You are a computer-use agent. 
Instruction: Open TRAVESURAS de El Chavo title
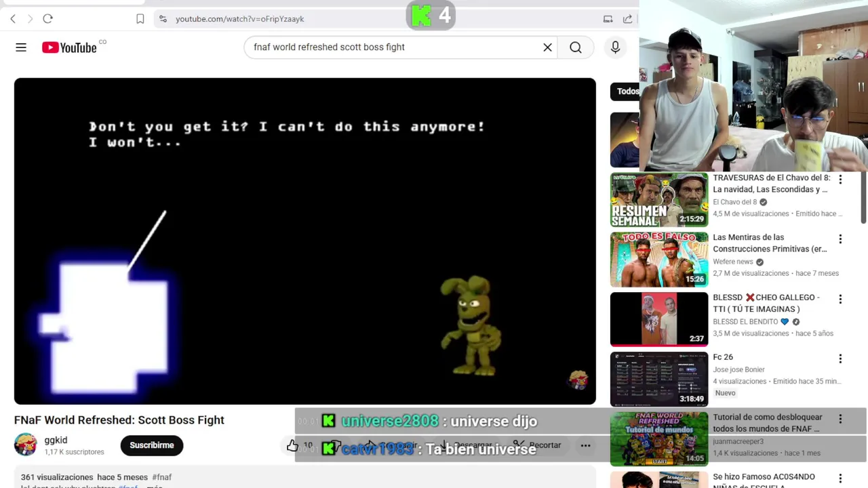771,184
